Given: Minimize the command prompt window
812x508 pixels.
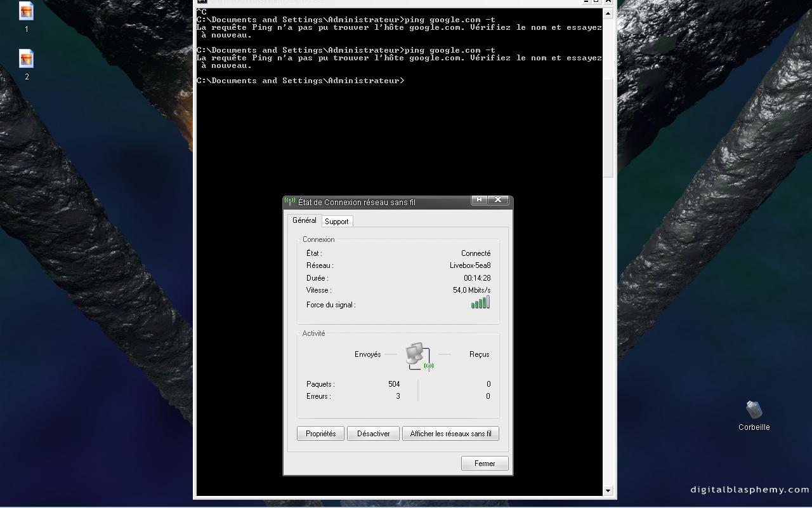Looking at the screenshot, I should click(586, 1).
